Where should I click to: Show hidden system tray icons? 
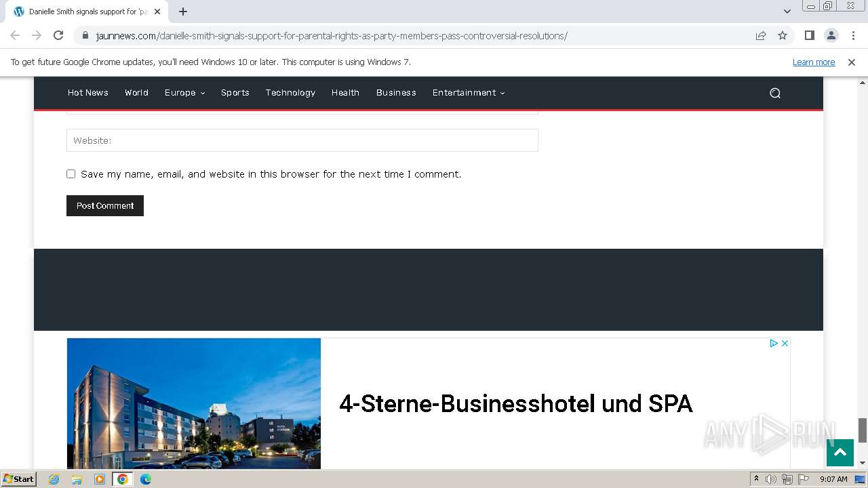757,479
